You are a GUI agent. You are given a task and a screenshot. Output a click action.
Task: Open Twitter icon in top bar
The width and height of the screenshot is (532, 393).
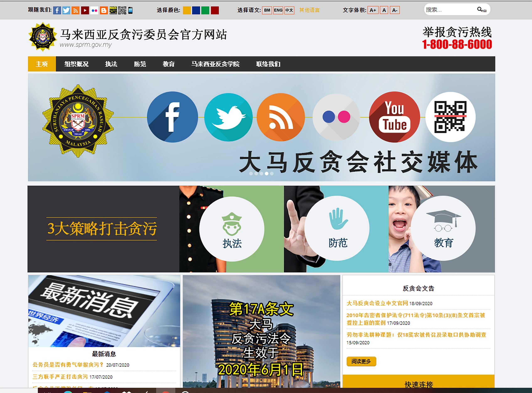66,10
